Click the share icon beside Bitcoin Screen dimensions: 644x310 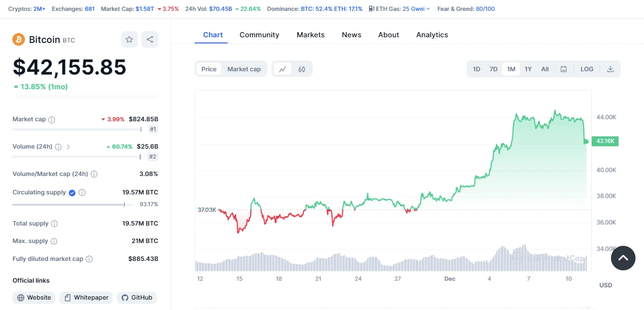[x=150, y=40]
